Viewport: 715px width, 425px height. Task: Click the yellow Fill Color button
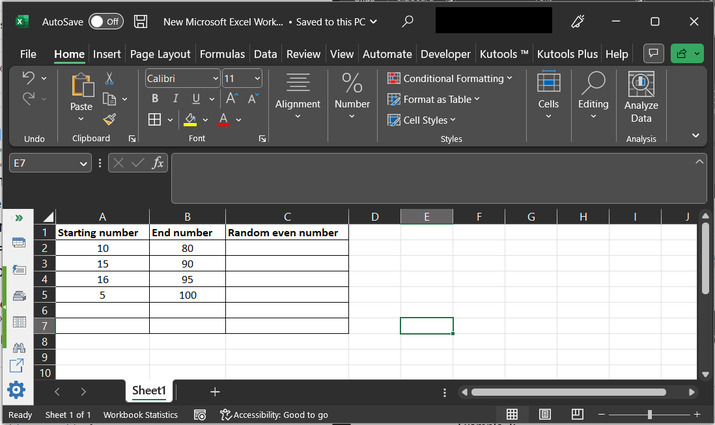point(190,120)
